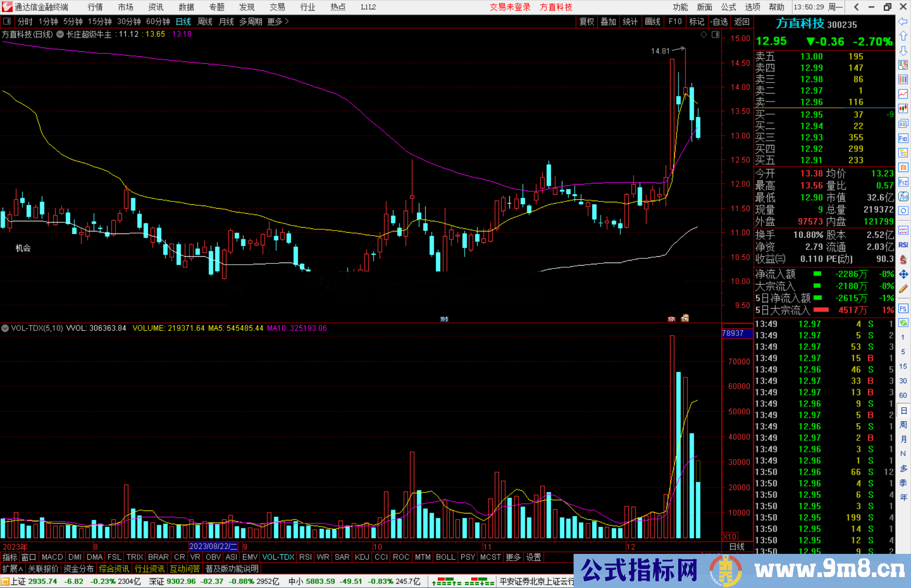This screenshot has width=911, height=588.
Task: Open the F10 company info sidebar icon
Action: (x=903, y=138)
